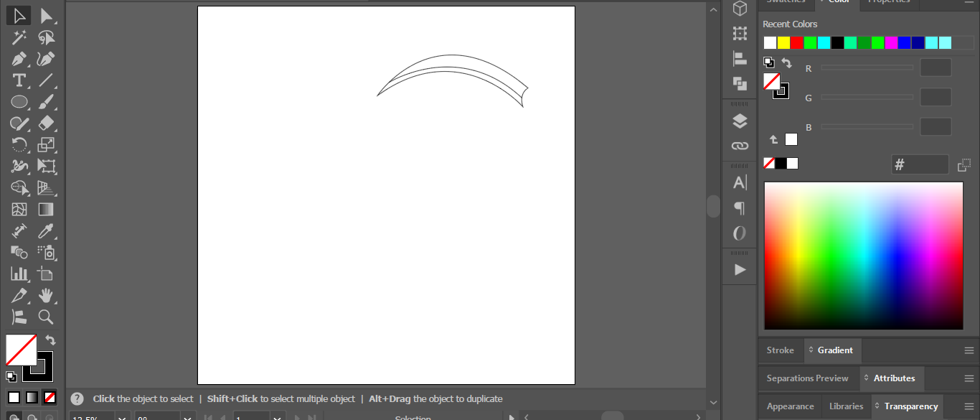Reset toolbar default fill and stroke

11,376
